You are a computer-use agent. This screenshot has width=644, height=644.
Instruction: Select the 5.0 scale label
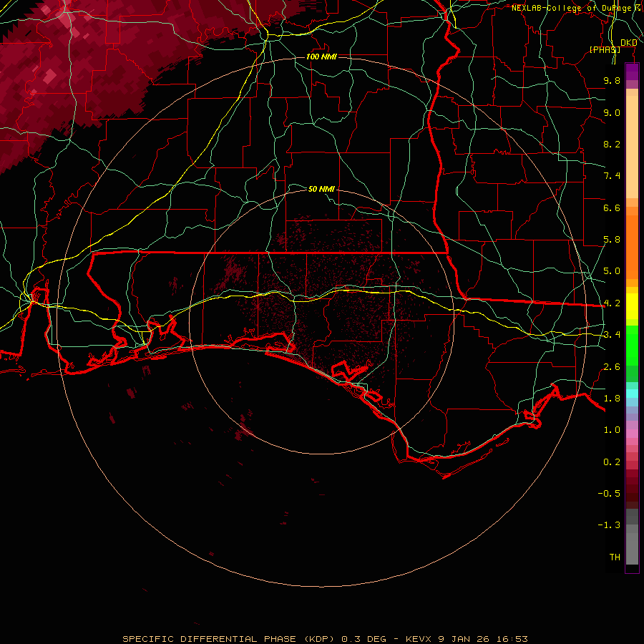pos(612,271)
